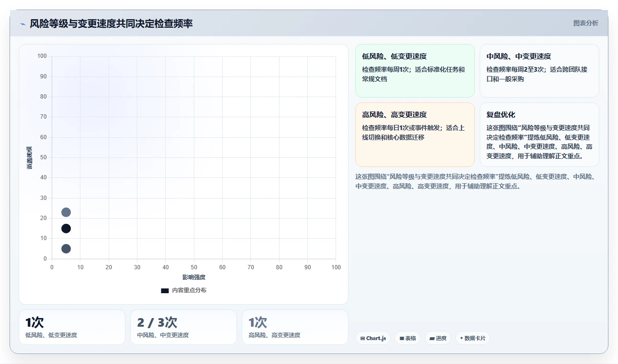618x364 pixels.
Task: Click the 2 / 3次 stat card
Action: click(183, 327)
